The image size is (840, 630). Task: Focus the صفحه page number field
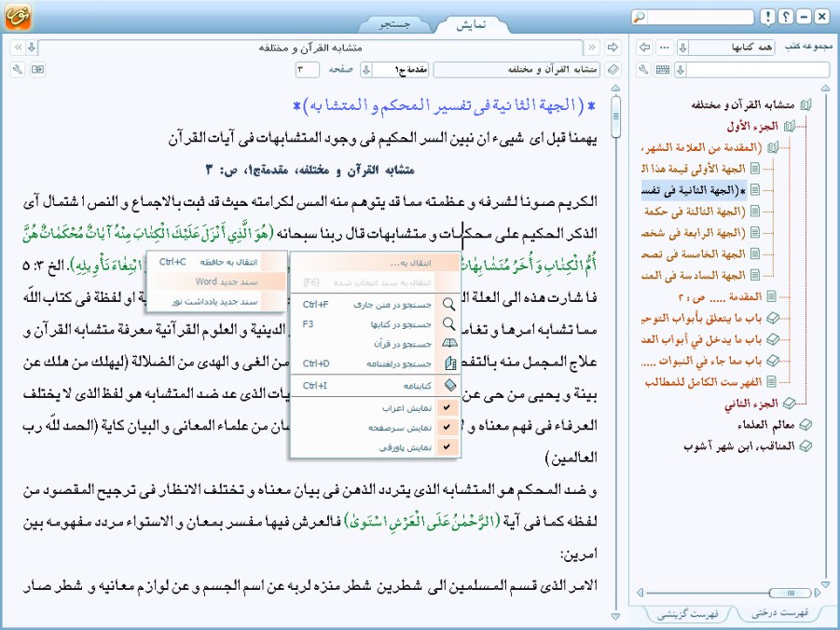308,70
